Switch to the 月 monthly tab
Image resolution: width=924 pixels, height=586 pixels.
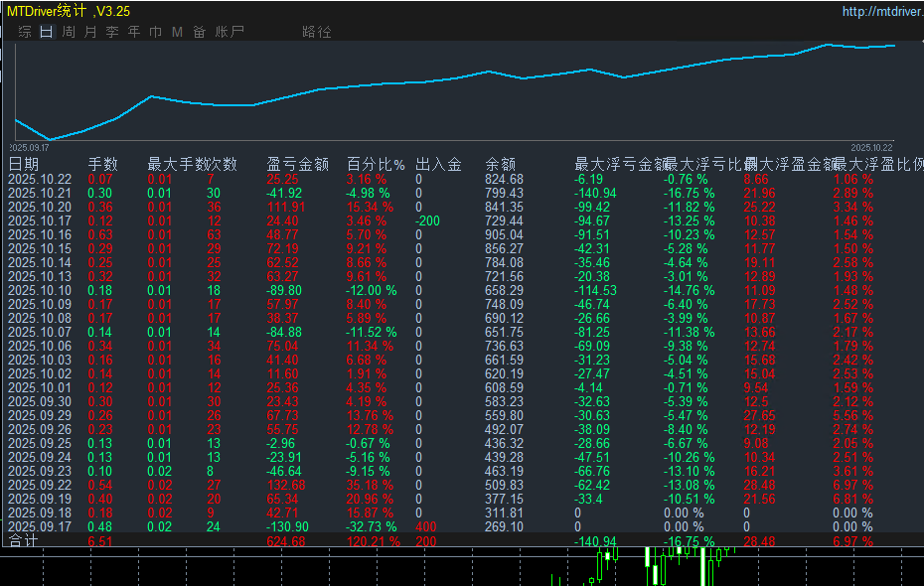coord(90,32)
